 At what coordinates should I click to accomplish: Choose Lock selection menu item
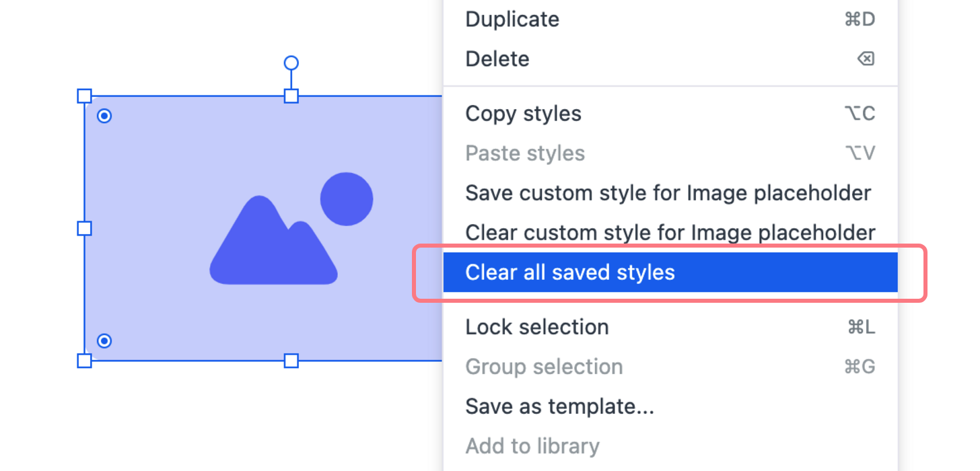click(670, 326)
